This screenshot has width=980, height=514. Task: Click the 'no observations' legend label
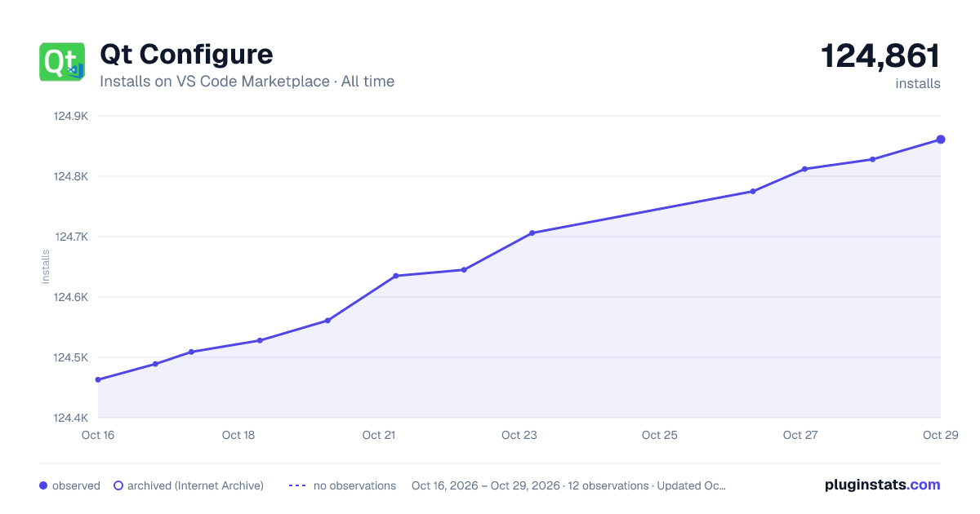pos(354,485)
